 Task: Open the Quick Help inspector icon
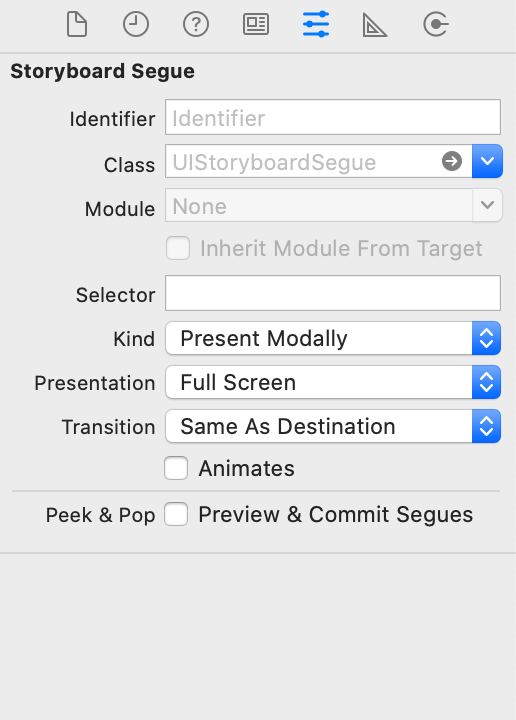click(x=196, y=24)
